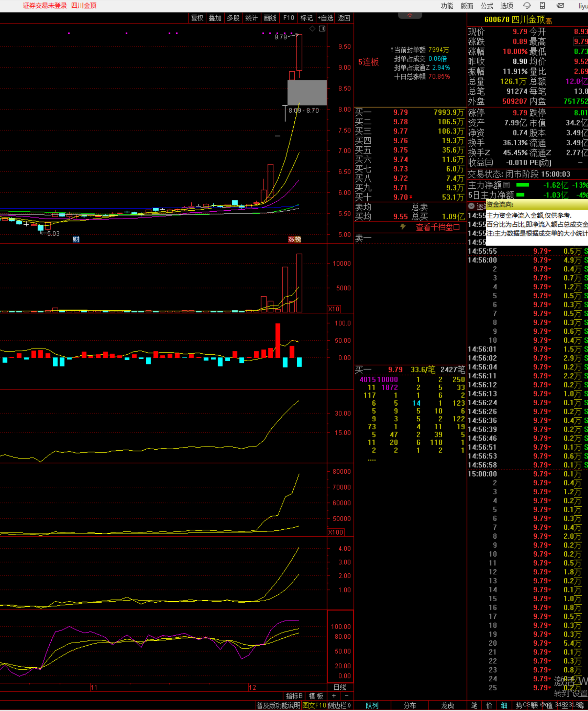Click the 15:00:00 trade row

527,474
